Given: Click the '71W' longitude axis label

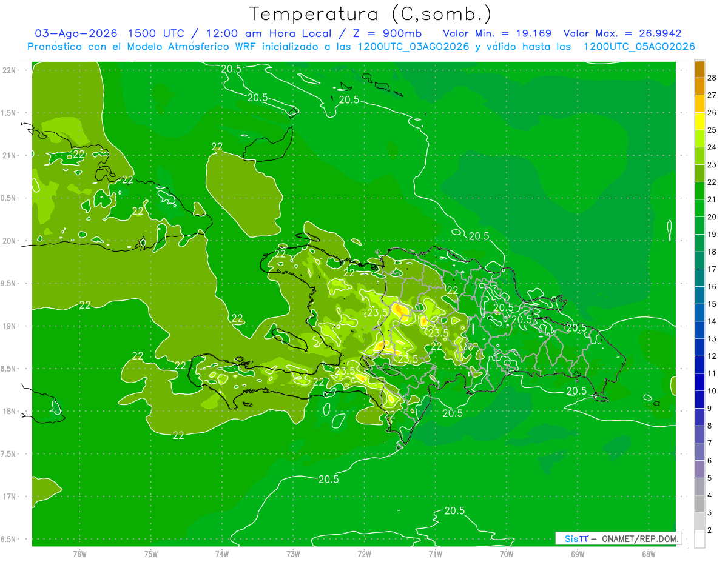Looking at the screenshot, I should point(435,554).
